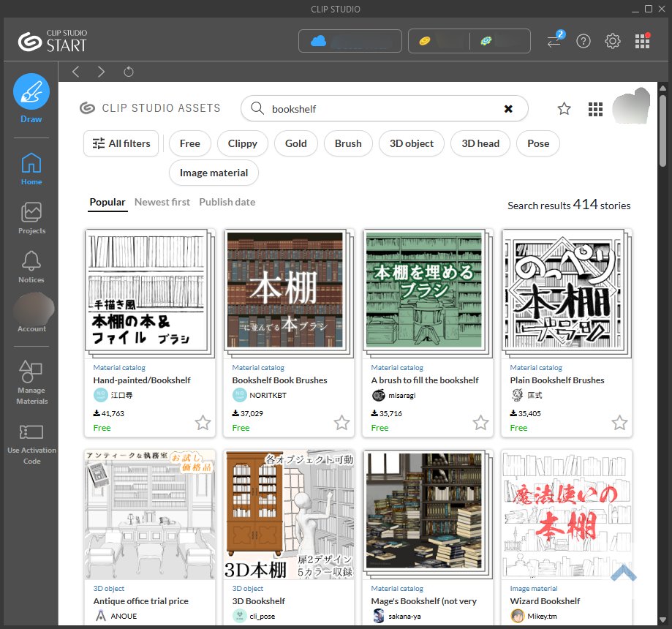672x629 pixels.
Task: Toggle the Pose filter chip
Action: [538, 143]
